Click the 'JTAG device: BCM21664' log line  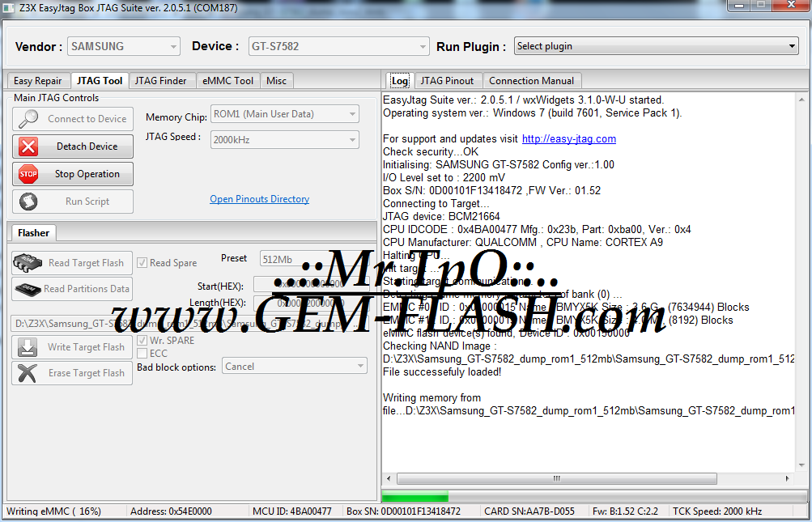[x=441, y=216]
